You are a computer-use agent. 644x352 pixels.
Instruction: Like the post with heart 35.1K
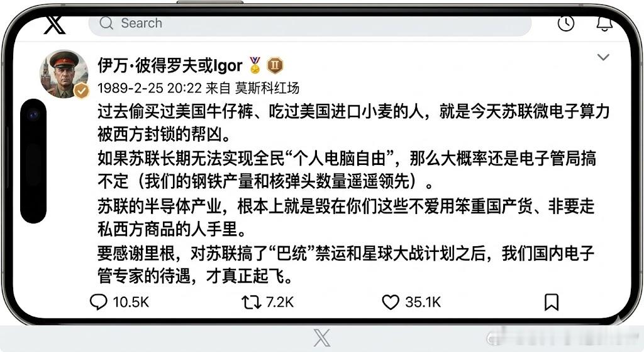click(411, 302)
